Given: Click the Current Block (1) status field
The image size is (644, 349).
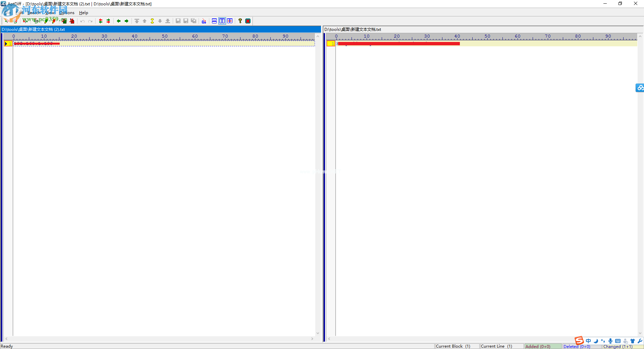Looking at the screenshot, I should (x=457, y=346).
